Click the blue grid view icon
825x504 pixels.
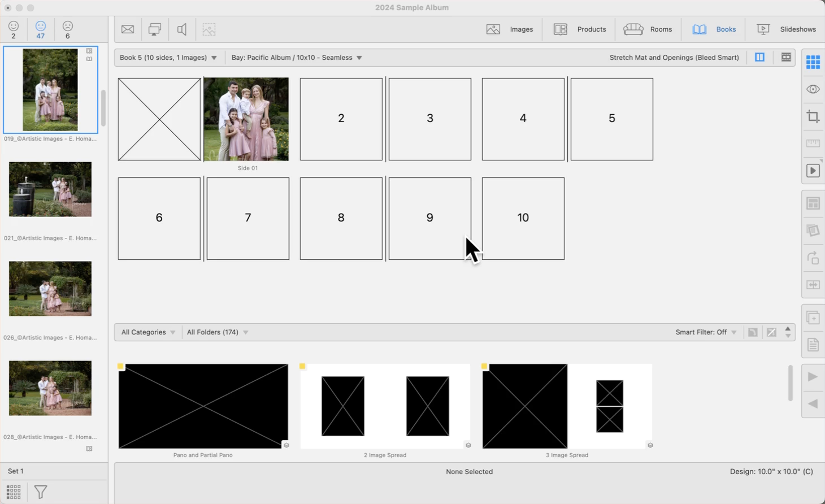pyautogui.click(x=813, y=62)
